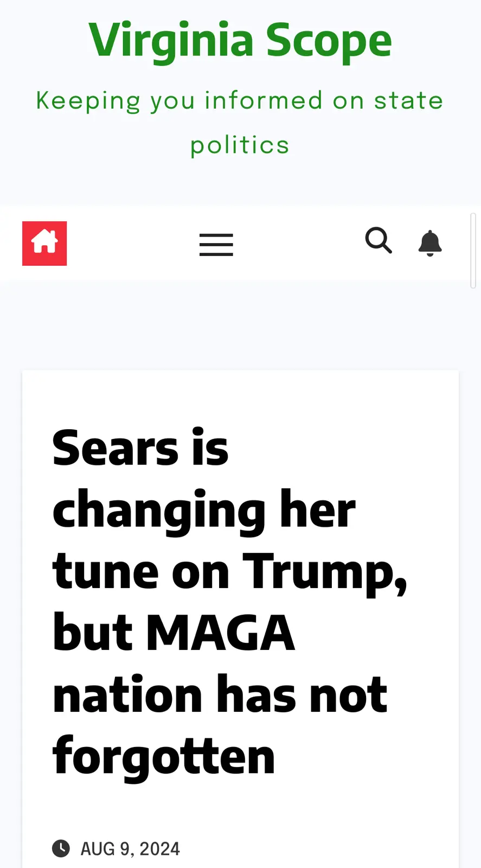Open search with the magnifier icon
This screenshot has width=481, height=868.
[379, 241]
